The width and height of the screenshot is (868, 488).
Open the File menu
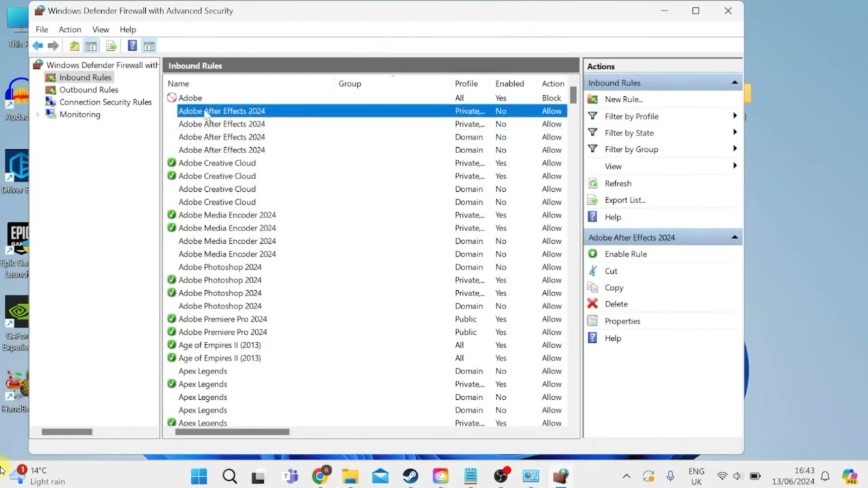[42, 30]
